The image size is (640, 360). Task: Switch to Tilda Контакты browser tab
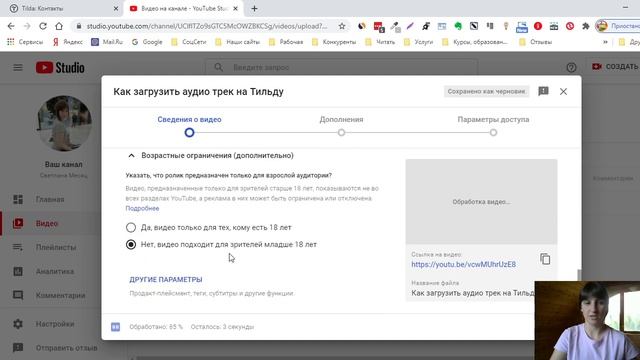click(61, 8)
